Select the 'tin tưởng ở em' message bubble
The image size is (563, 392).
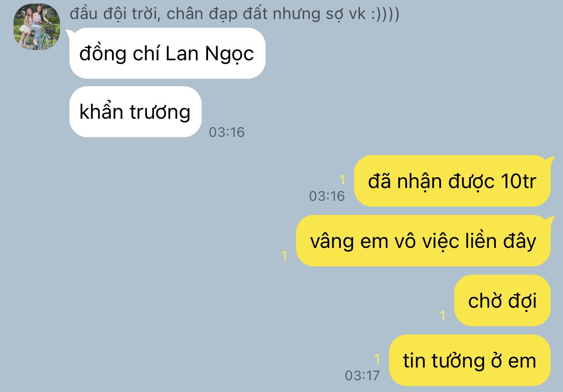471,360
